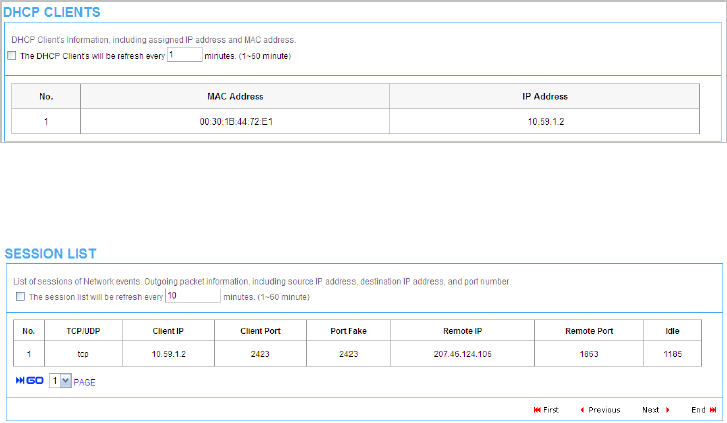This screenshot has height=423, width=727.
Task: Click DHCP refresh minutes input field
Action: (x=184, y=55)
